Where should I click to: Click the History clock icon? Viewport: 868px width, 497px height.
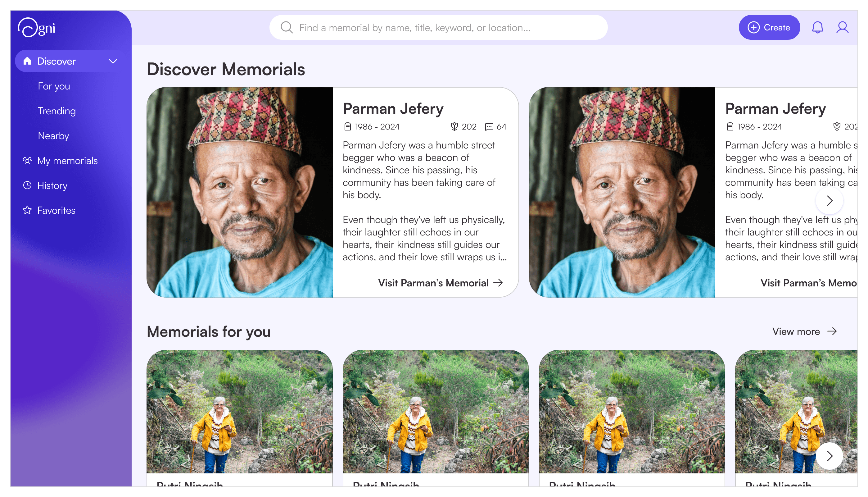(27, 185)
